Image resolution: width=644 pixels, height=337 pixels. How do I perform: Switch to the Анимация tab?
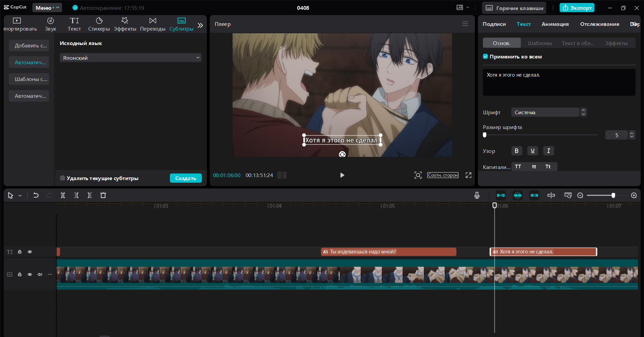(x=555, y=24)
